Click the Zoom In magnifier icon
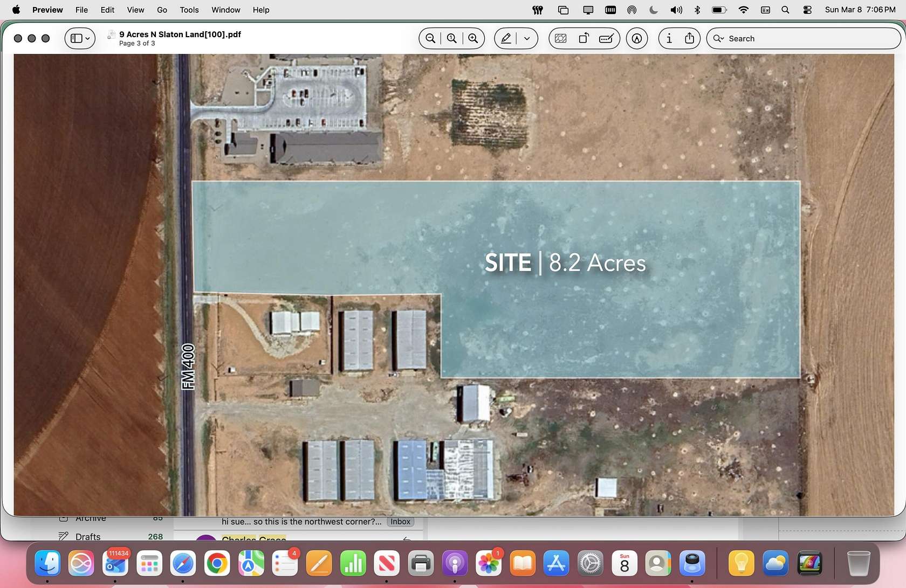Viewport: 906px width, 588px height. click(473, 38)
